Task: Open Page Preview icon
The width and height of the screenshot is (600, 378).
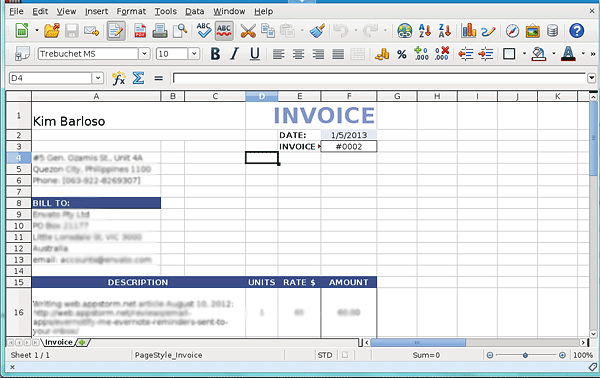Action: pos(180,31)
